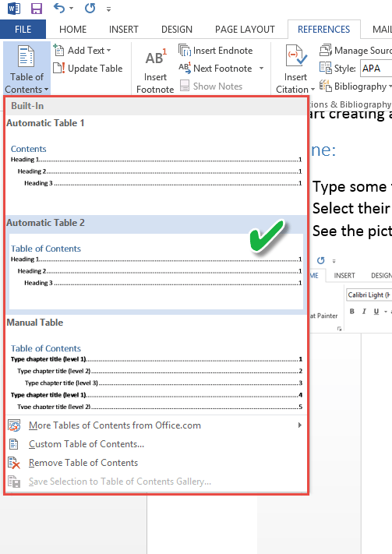392x554 pixels.
Task: Click the Calibri Light font box
Action: point(369,295)
